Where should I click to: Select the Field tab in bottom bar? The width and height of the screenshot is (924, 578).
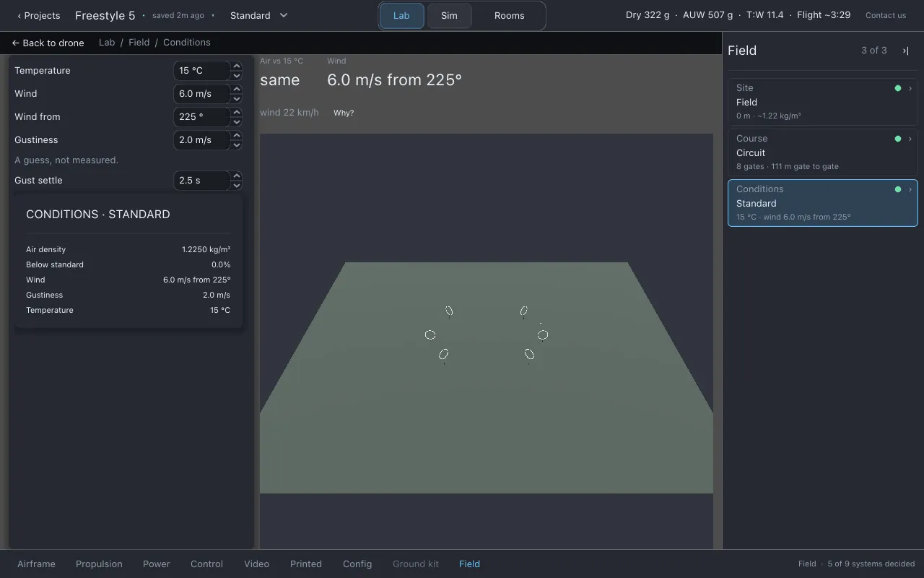pyautogui.click(x=469, y=564)
